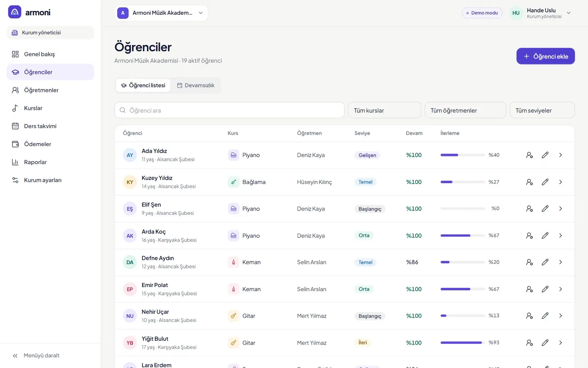Open Yiğit Bulut details chevron

tap(560, 343)
